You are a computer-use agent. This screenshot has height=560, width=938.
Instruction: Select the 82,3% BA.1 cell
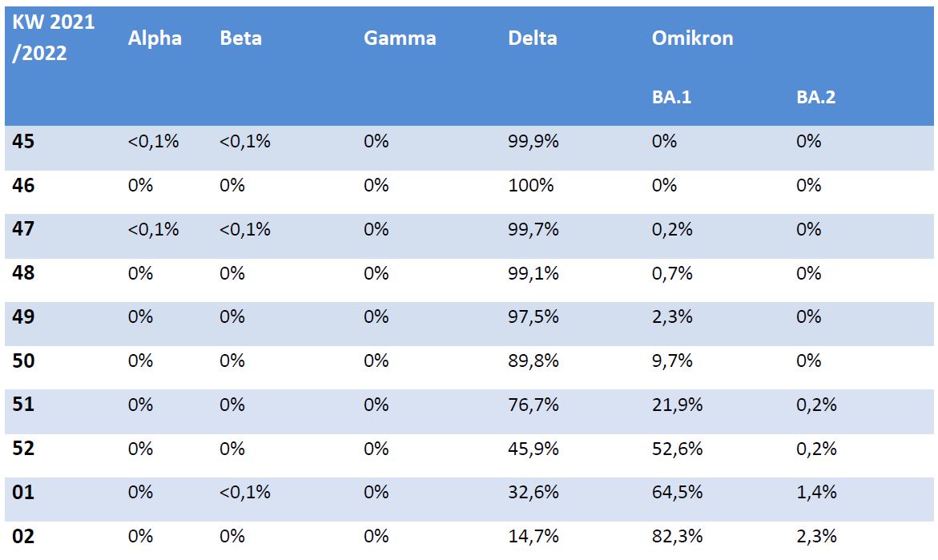(x=677, y=536)
